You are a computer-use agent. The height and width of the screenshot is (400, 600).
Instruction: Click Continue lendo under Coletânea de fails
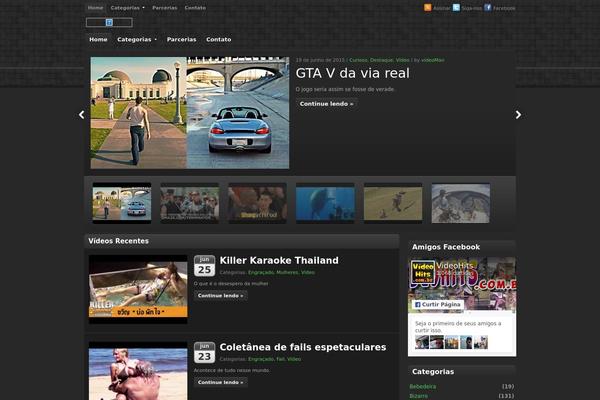point(220,382)
